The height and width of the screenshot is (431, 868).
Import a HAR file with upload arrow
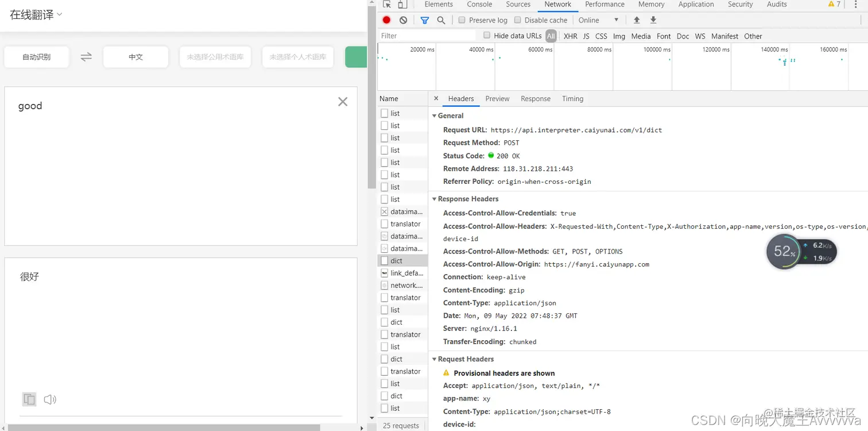click(637, 20)
